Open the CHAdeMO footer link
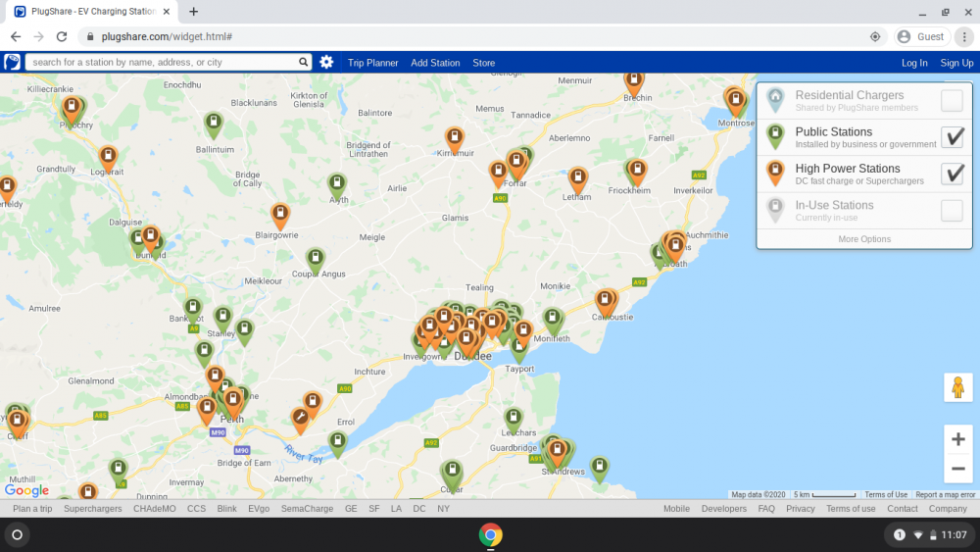 (x=155, y=508)
